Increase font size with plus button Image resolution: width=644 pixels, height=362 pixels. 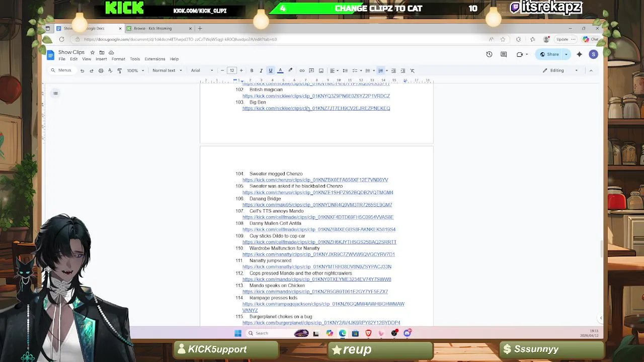point(241,70)
